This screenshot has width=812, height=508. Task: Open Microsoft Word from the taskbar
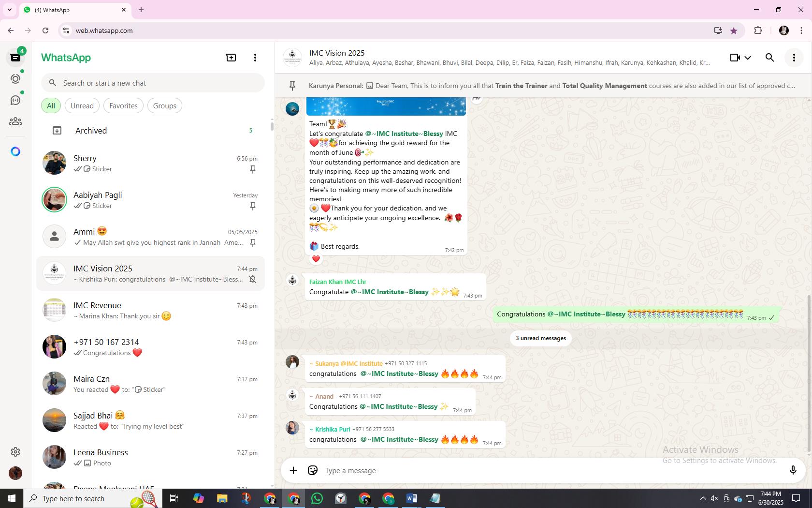(412, 498)
